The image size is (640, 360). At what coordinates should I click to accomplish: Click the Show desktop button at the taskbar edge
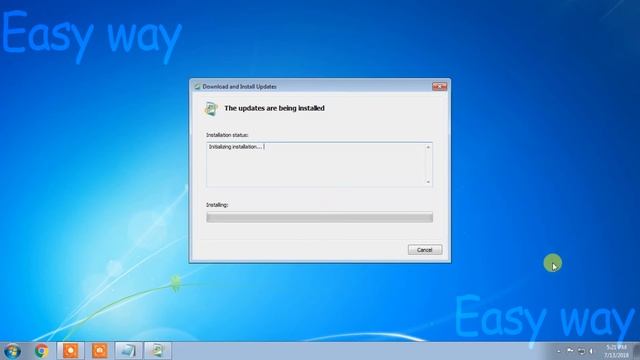[636, 351]
